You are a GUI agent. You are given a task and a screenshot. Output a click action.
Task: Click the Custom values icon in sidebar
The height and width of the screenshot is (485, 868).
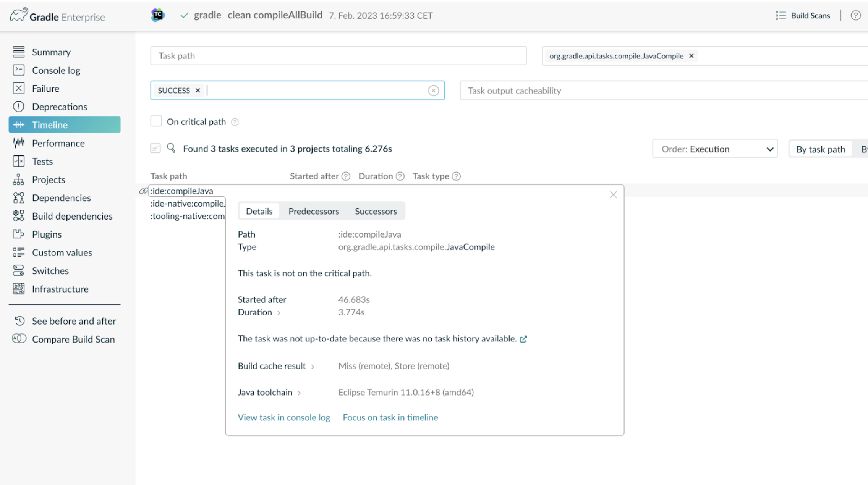18,252
